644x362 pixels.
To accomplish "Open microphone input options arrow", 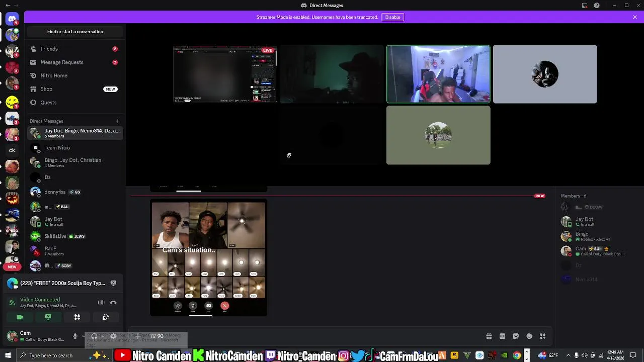I will pos(83,336).
